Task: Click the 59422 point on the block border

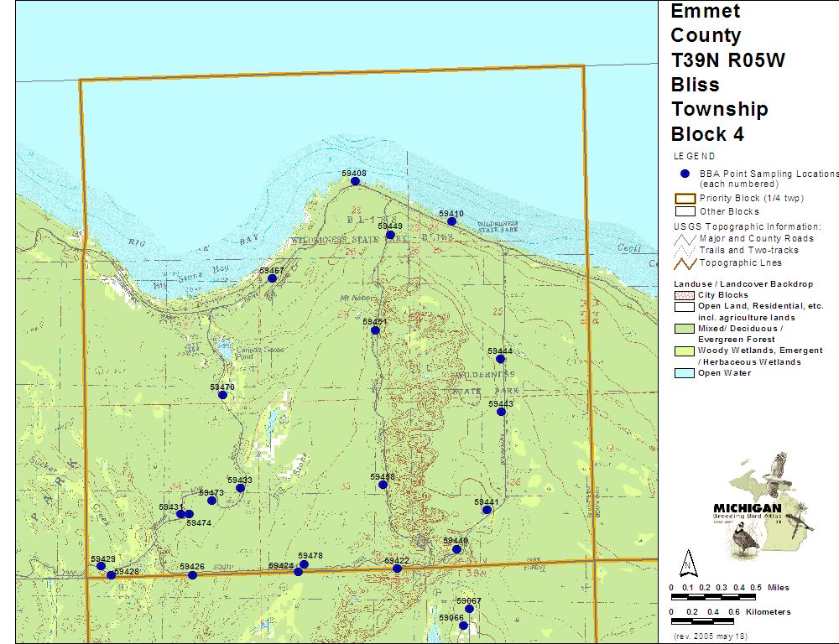Action: (x=397, y=569)
